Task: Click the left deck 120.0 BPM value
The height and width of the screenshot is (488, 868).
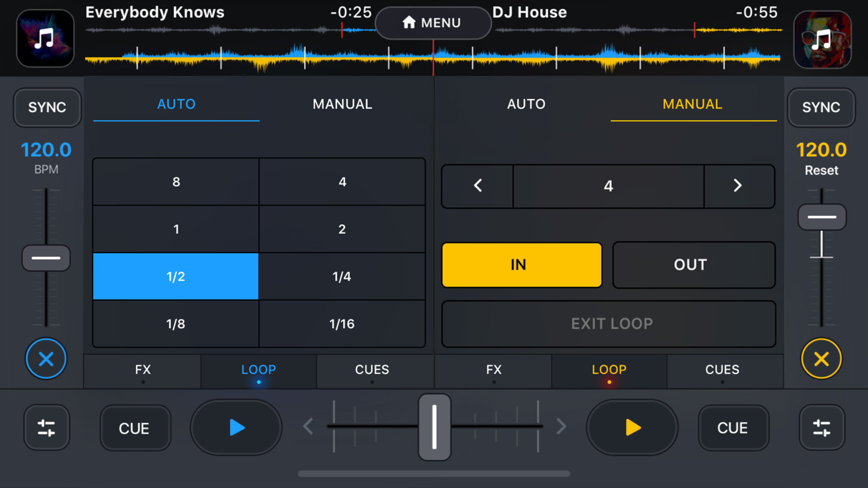Action: [x=46, y=150]
